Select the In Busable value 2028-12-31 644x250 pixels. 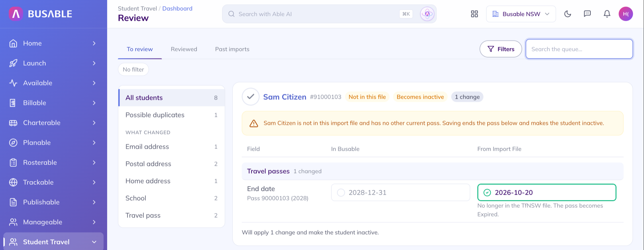click(400, 192)
